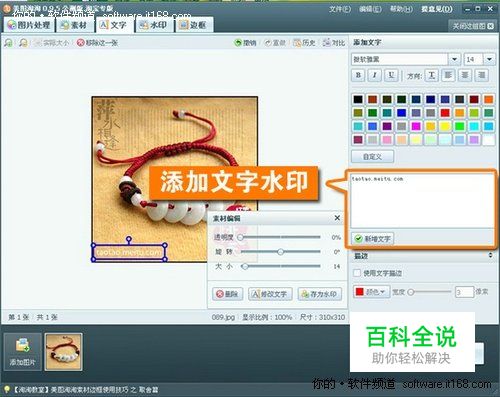Click the stroke width pixel field
Viewport: 500px width, 397px height.
tap(464, 292)
